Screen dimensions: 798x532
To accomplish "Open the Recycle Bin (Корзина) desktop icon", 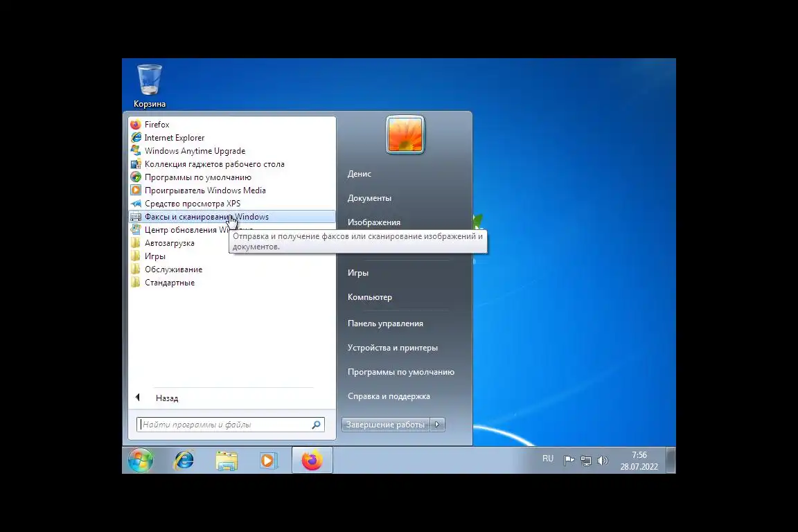I will click(149, 85).
